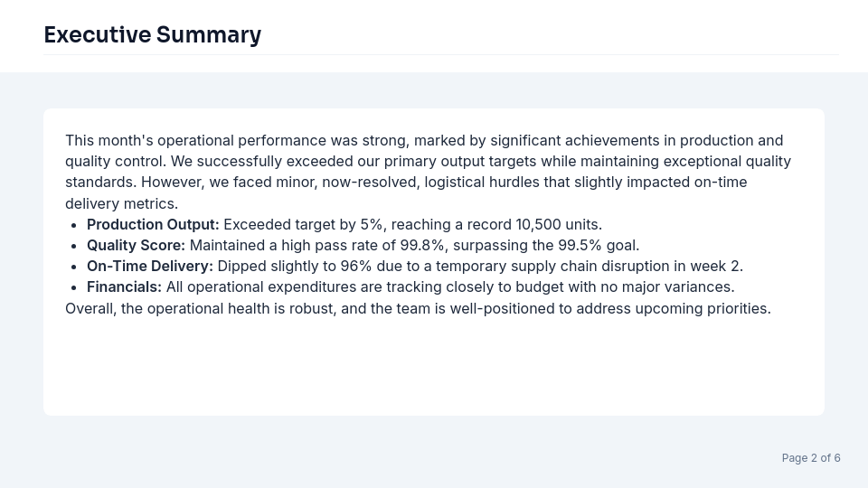Screen dimensions: 868x488
Task: Click the bullet marker before Production Output
Action: pos(73,225)
